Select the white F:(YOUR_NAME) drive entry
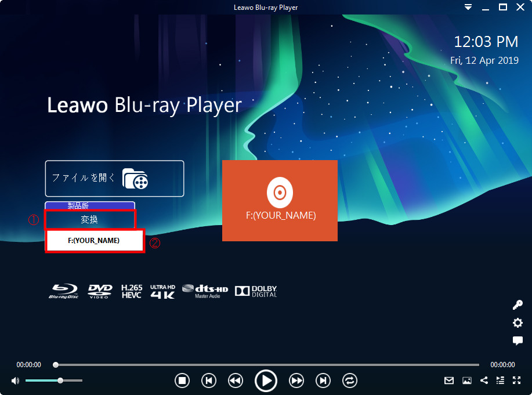This screenshot has width=532, height=395. pyautogui.click(x=94, y=241)
